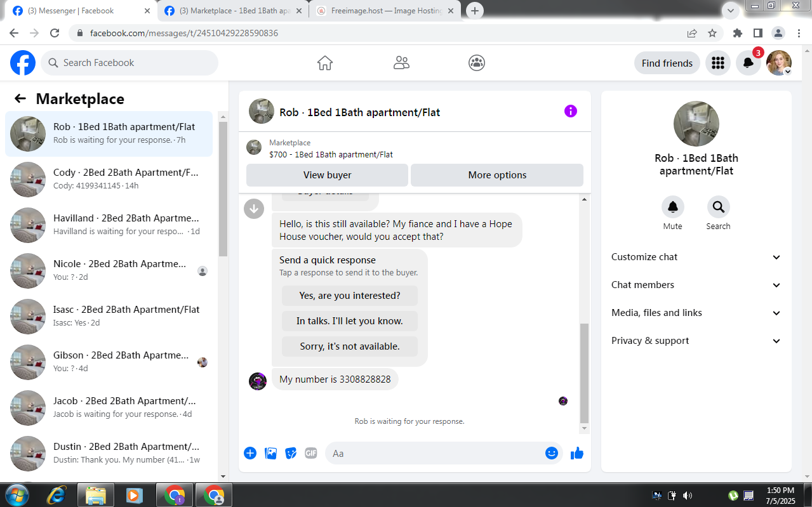
Task: Click the Facebook logo icon
Action: click(23, 63)
